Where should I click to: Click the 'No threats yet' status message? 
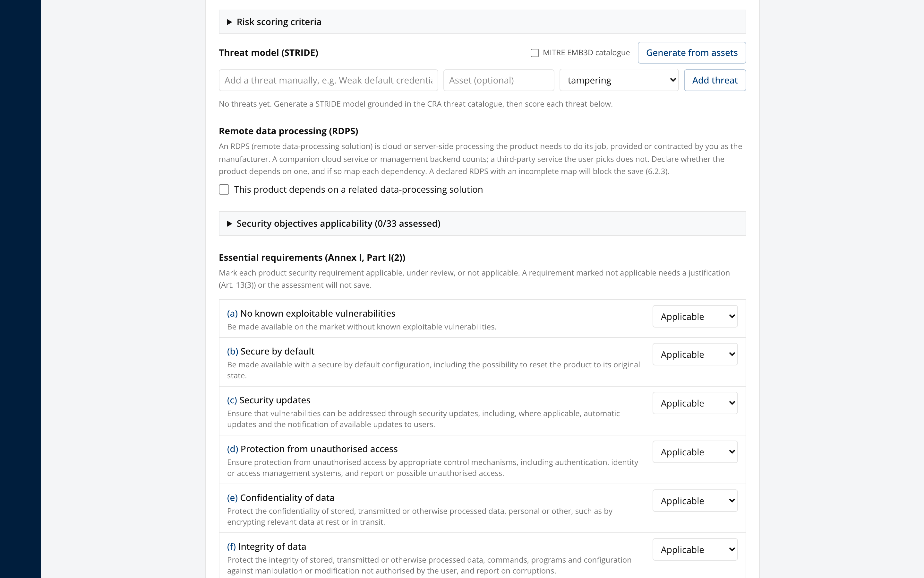(x=415, y=104)
